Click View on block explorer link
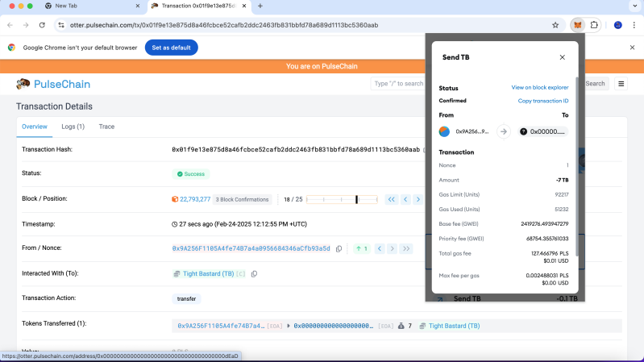 tap(540, 88)
